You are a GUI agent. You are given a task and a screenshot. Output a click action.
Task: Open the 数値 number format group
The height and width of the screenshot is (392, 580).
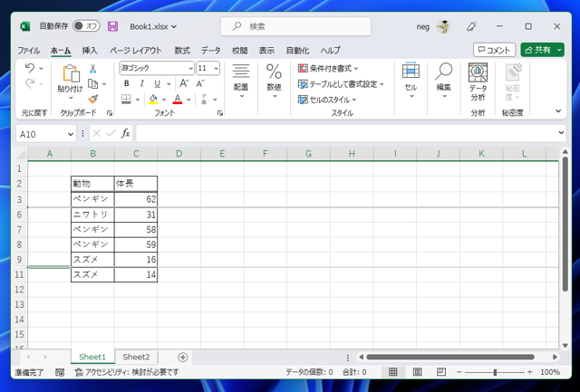(274, 81)
